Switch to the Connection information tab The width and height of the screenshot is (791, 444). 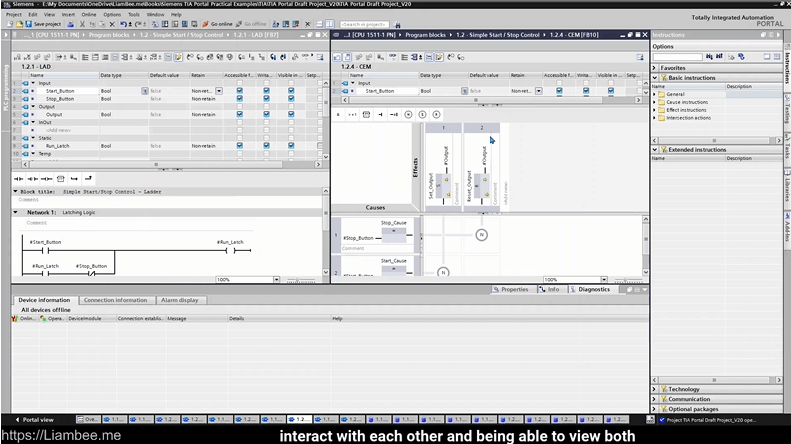click(x=115, y=300)
